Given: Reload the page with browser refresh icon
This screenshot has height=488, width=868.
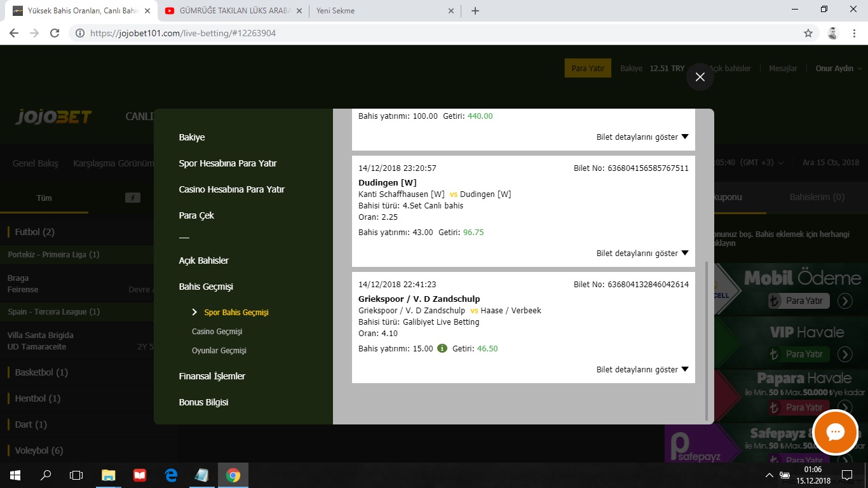Looking at the screenshot, I should (55, 33).
